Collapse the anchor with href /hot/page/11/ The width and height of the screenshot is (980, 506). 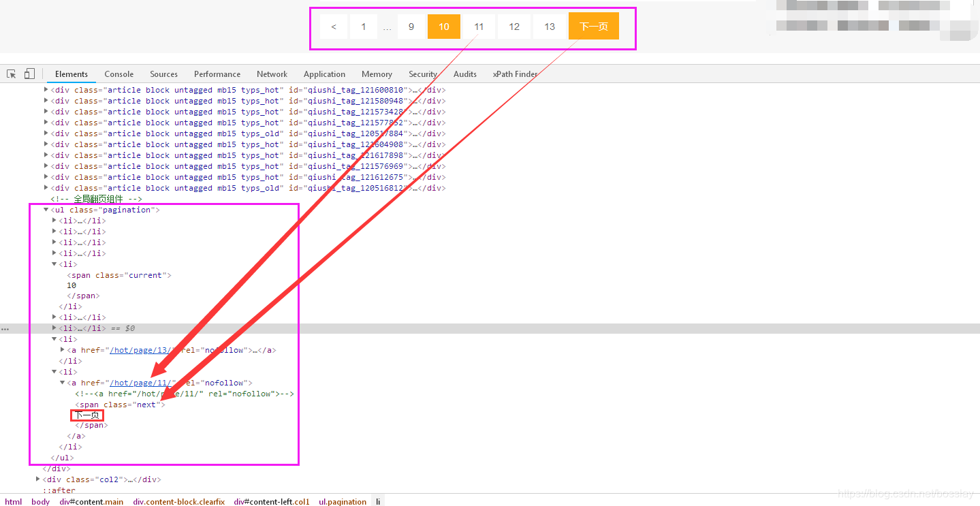tap(63, 383)
